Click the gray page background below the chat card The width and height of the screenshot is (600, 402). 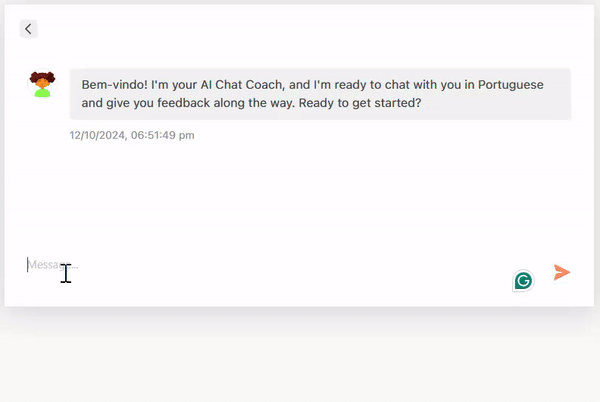[300, 360]
